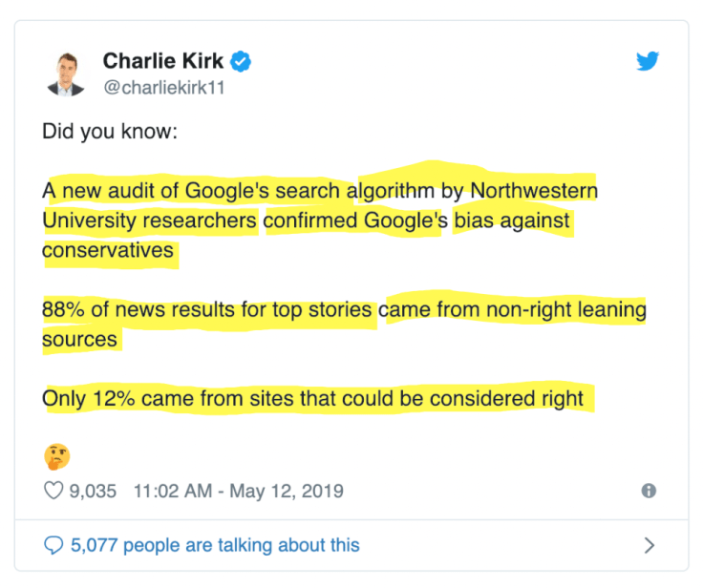Click the highlighted "A new audit of Google's search" text
This screenshot has height=588, width=703.
(x=191, y=190)
